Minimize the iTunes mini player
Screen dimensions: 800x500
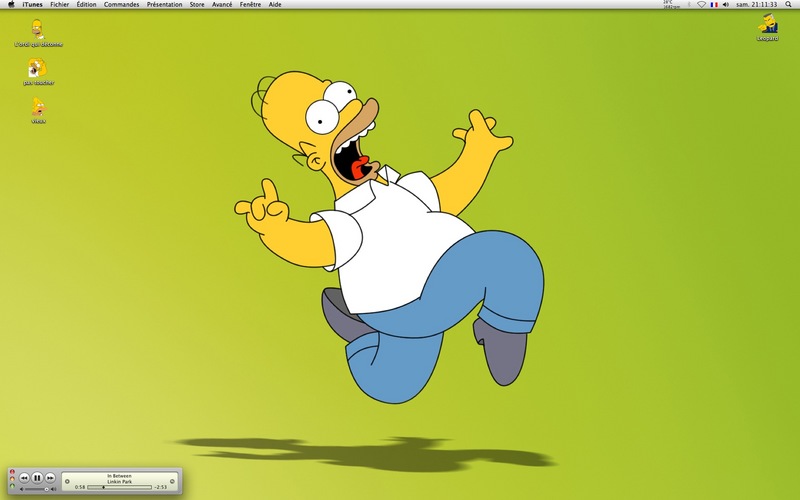(12, 479)
